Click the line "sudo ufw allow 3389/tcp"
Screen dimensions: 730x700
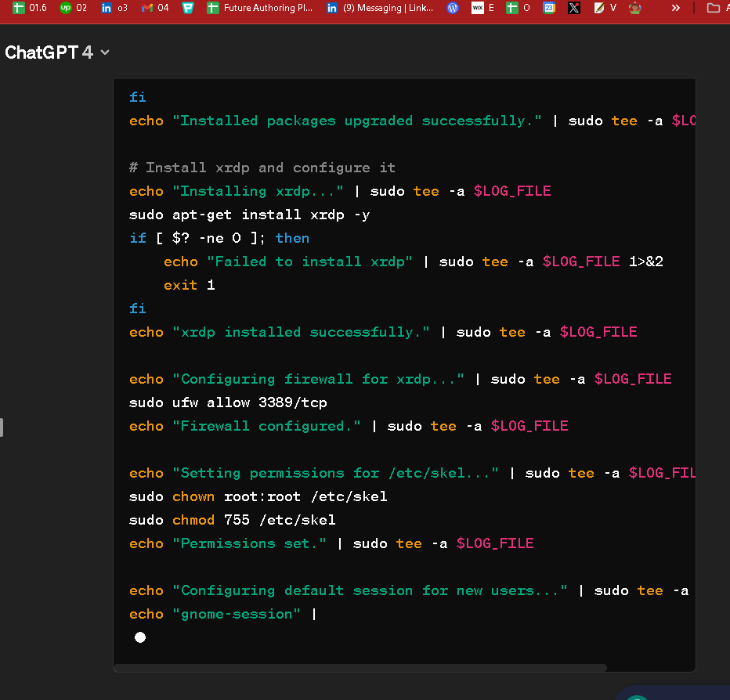pyautogui.click(x=228, y=402)
